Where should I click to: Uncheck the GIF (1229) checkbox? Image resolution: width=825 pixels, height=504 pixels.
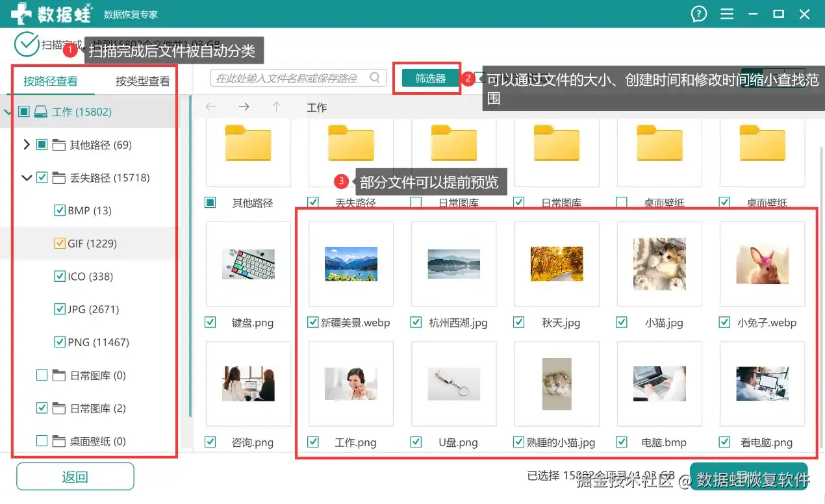pos(60,244)
